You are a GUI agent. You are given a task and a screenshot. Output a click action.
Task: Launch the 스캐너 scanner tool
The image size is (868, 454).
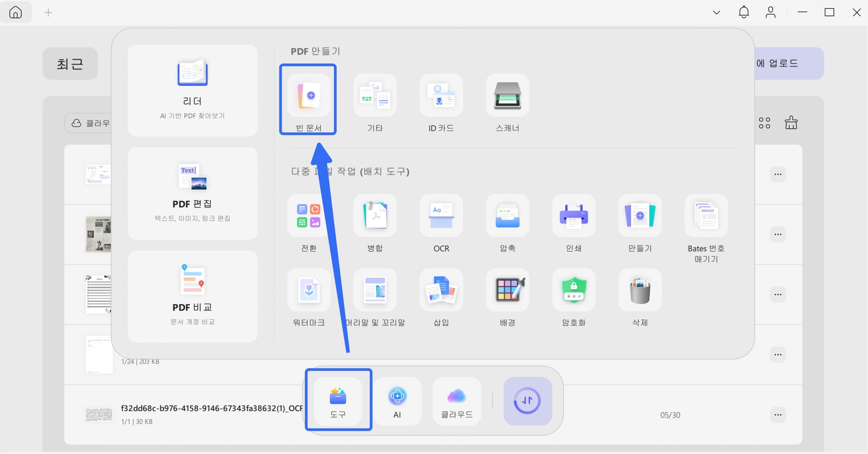click(508, 96)
